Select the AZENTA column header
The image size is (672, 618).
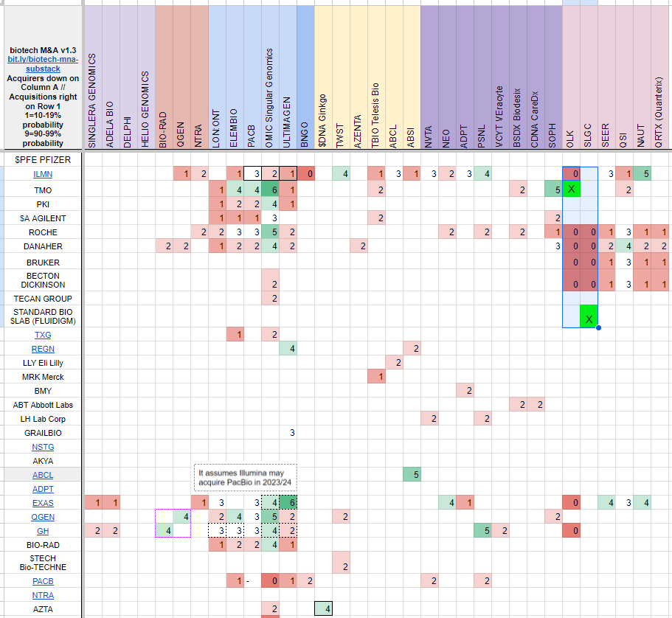358,77
